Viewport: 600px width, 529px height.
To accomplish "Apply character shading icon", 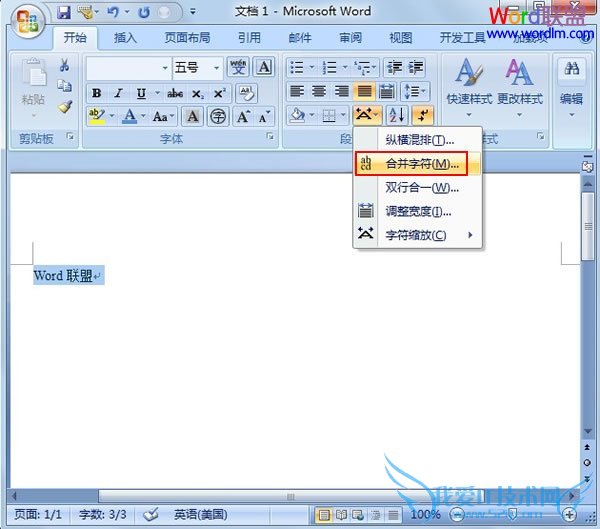I will coord(192,116).
